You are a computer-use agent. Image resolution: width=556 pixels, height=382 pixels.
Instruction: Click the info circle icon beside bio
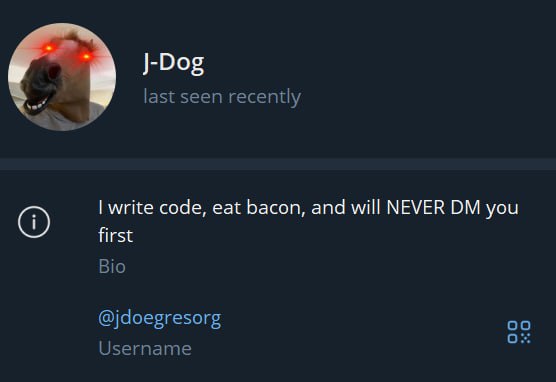(x=34, y=222)
